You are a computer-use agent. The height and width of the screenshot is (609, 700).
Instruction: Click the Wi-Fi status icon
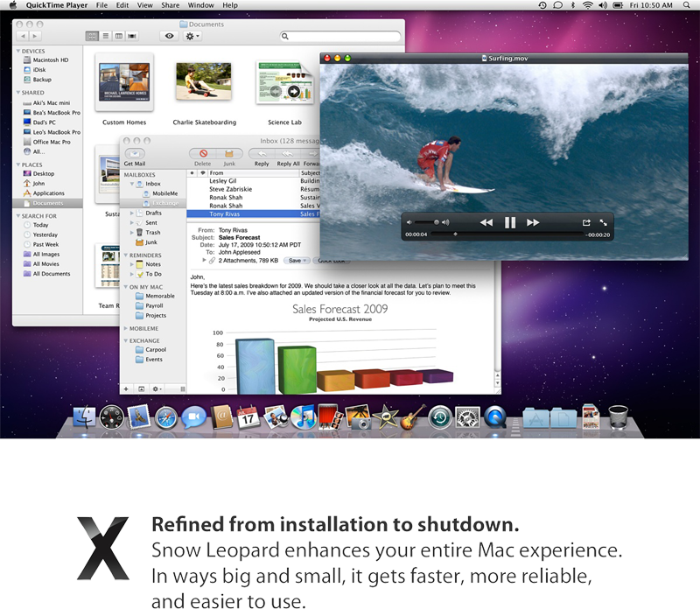coord(588,5)
